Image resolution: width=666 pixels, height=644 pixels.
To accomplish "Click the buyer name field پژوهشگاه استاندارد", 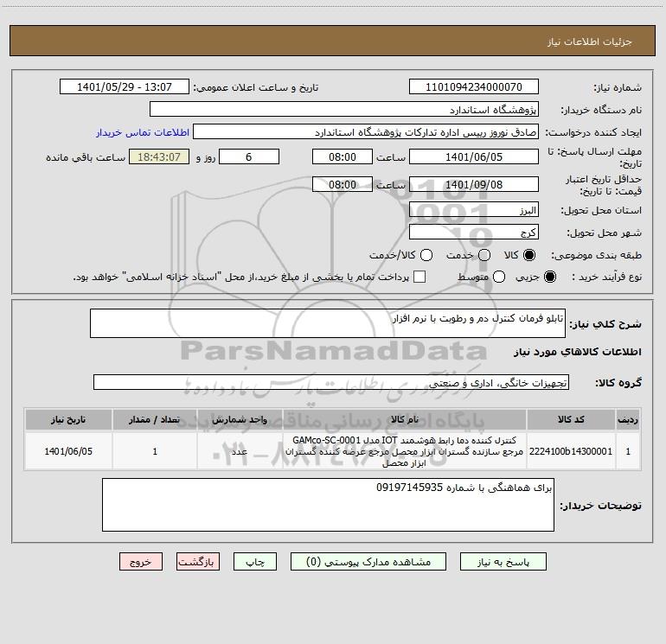I will [x=344, y=110].
